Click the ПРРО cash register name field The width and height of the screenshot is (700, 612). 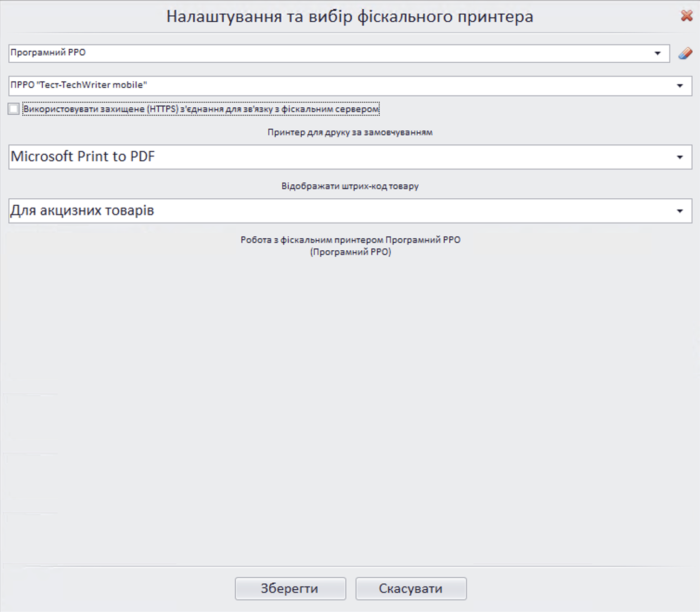pyautogui.click(x=186, y=86)
